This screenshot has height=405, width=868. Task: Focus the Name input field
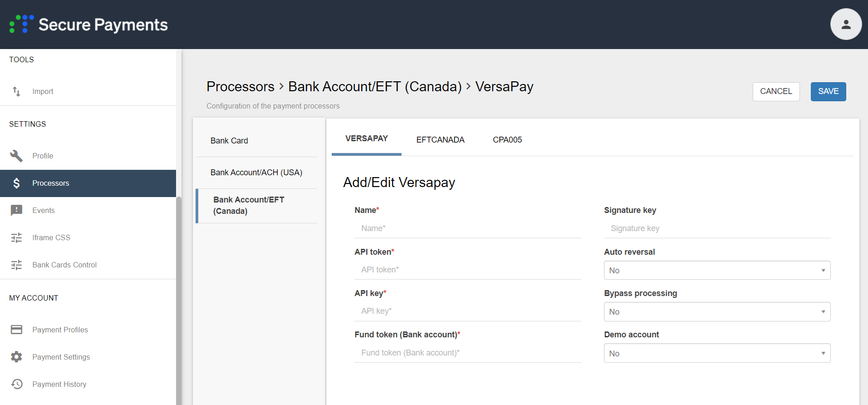[467, 228]
